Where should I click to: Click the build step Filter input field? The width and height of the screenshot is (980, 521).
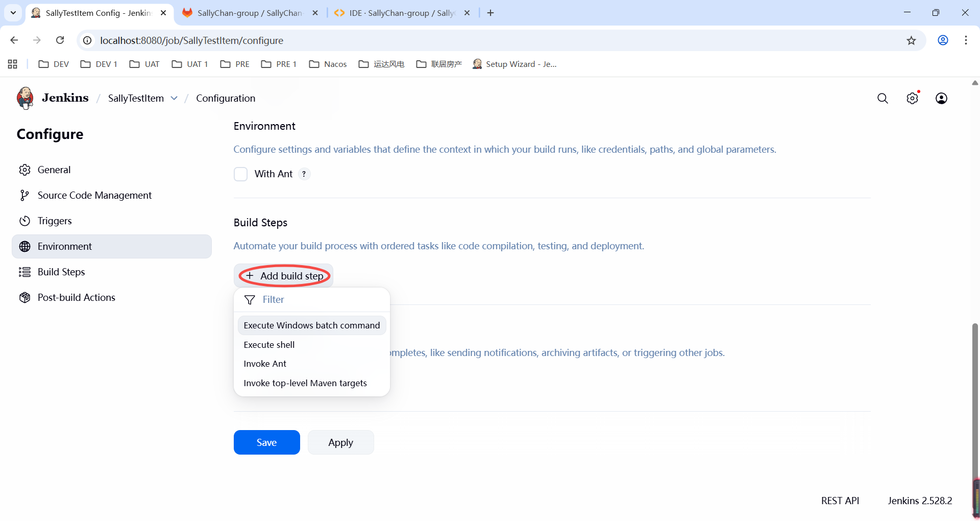point(312,300)
